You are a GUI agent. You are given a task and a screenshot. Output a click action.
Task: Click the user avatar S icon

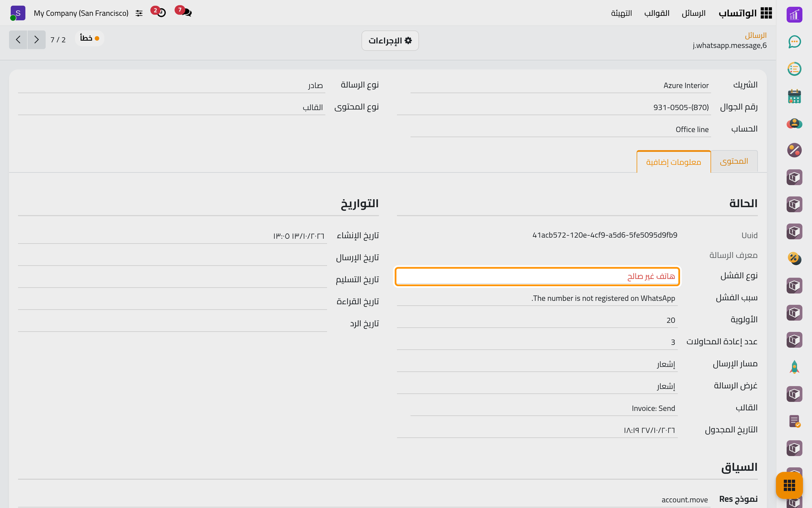[x=18, y=13]
